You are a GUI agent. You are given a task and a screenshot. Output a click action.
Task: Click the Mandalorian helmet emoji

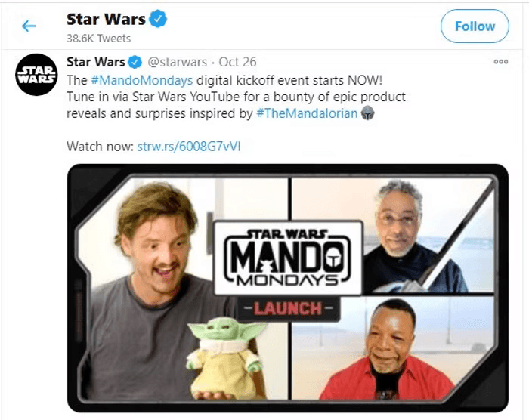click(367, 113)
